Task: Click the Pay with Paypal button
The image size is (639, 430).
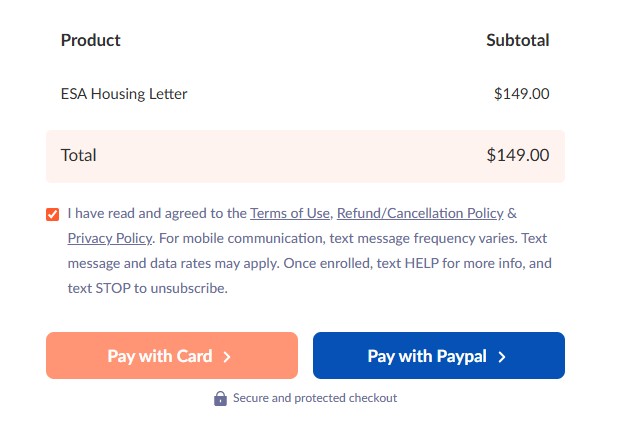Action: coord(438,356)
